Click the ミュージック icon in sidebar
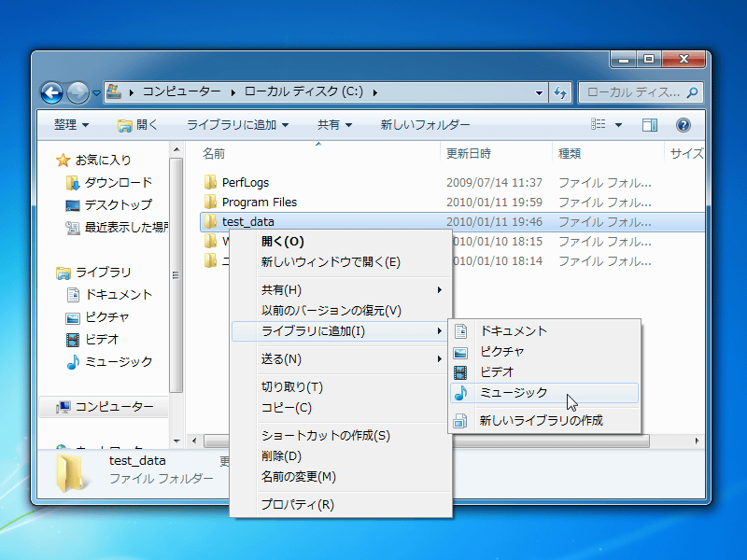The width and height of the screenshot is (747, 560). click(73, 362)
